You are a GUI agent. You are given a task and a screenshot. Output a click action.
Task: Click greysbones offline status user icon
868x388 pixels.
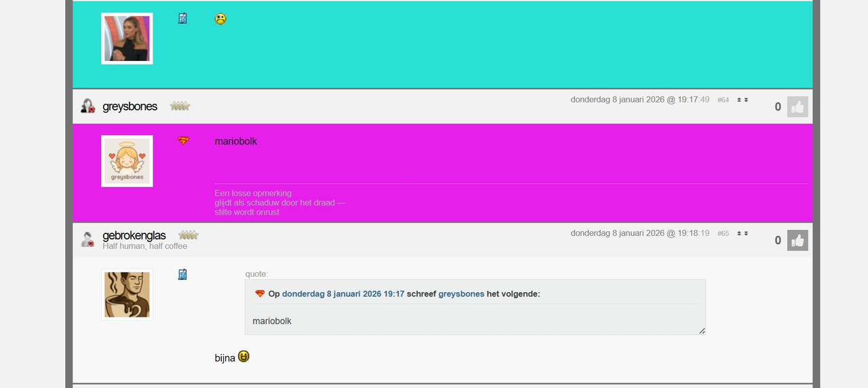pyautogui.click(x=87, y=106)
